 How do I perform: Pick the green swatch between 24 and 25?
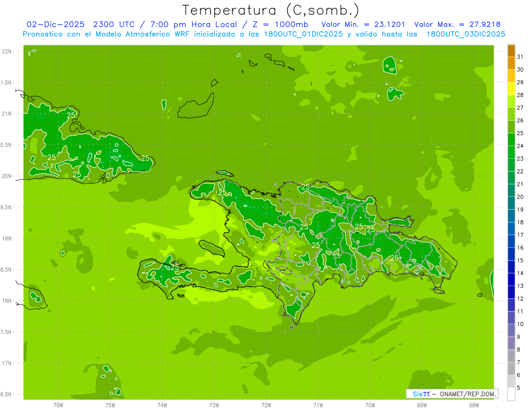(511, 139)
